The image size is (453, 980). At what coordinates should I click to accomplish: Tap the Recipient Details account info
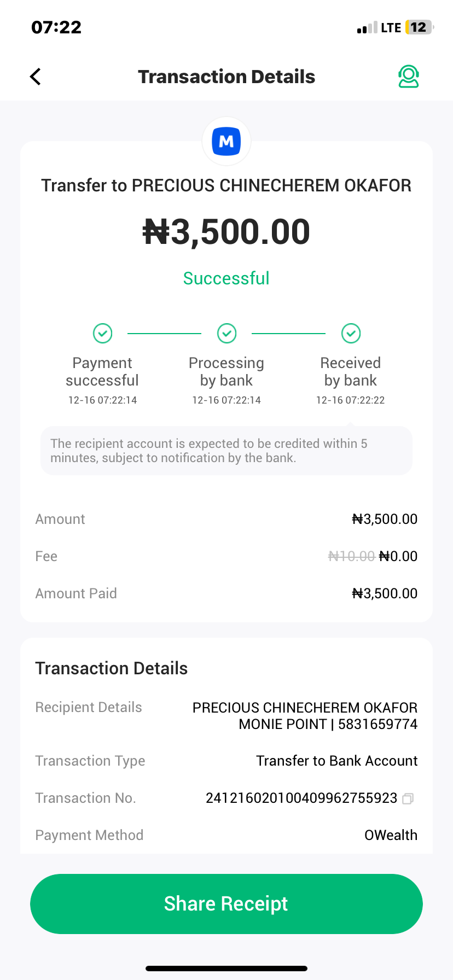click(305, 716)
